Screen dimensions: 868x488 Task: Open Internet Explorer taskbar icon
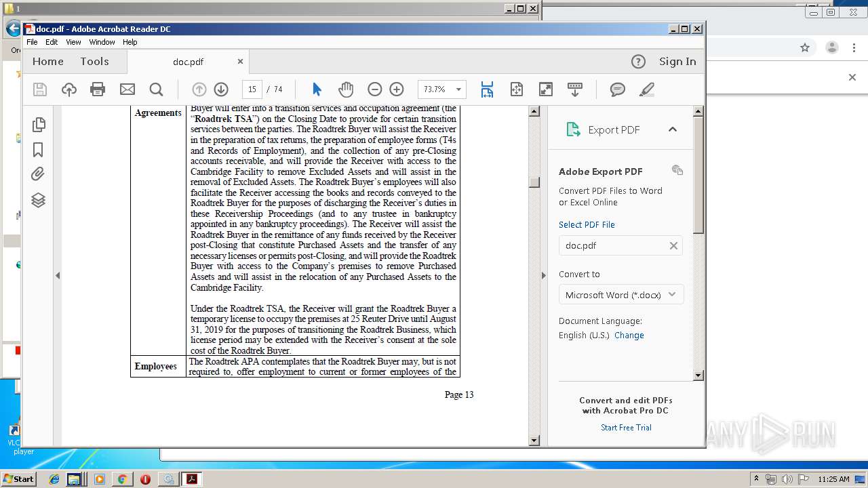[x=54, y=479]
